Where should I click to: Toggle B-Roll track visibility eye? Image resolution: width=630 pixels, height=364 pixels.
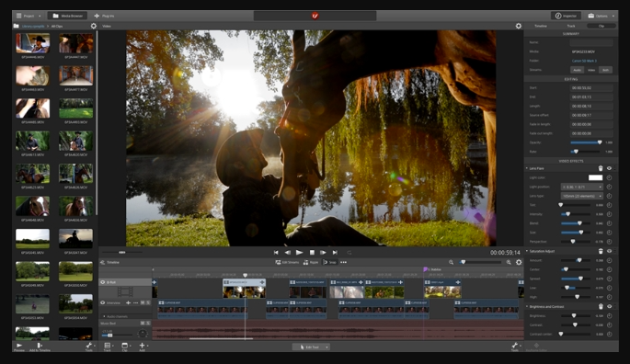(x=102, y=282)
